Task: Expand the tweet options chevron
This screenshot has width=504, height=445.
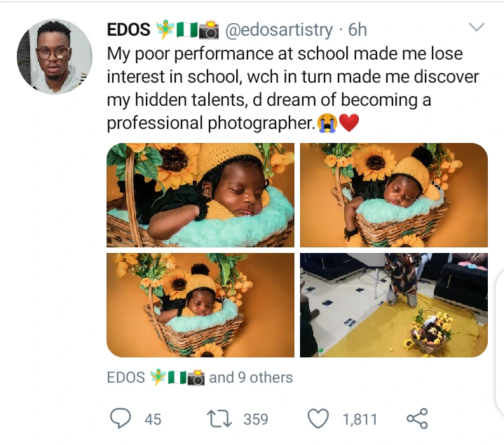Action: pos(476,28)
